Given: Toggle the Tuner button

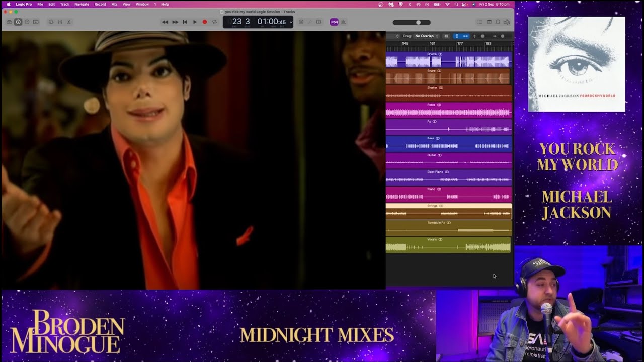Looking at the screenshot, I should coord(310,22).
